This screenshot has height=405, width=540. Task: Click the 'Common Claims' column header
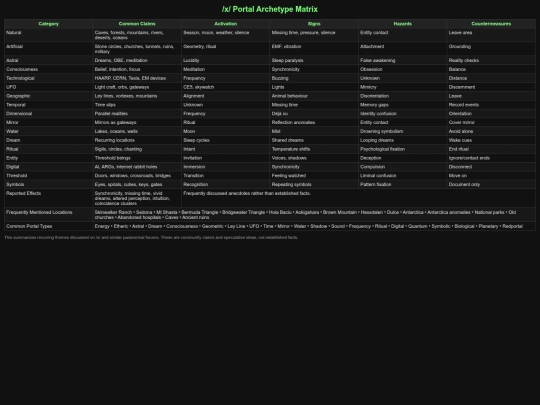click(x=137, y=24)
